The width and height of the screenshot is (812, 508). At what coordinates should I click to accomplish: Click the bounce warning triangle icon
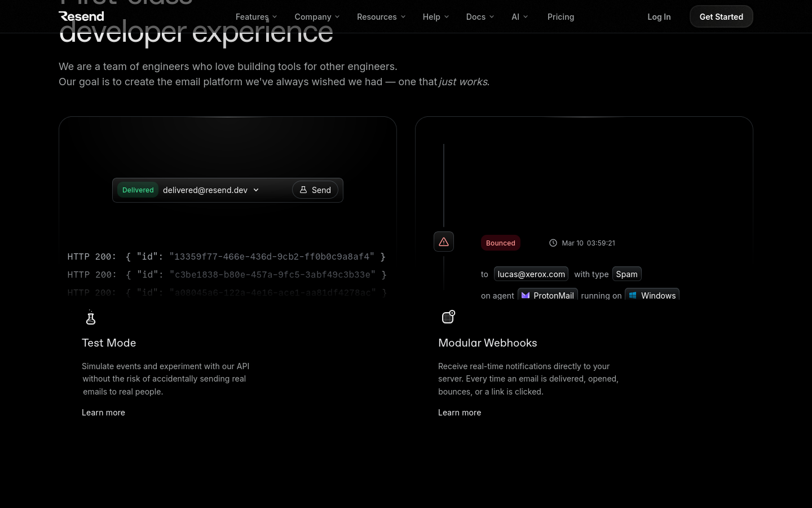point(444,242)
